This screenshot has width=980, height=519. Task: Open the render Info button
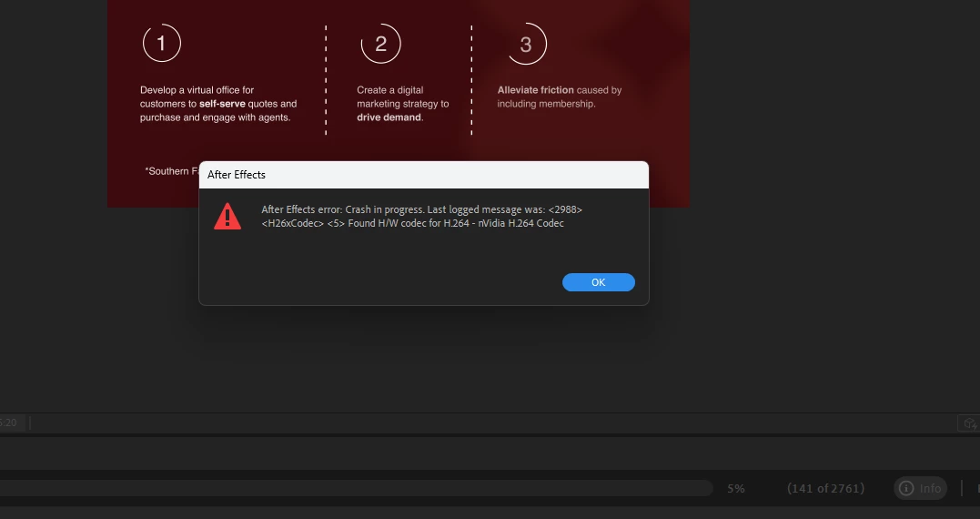click(x=920, y=488)
